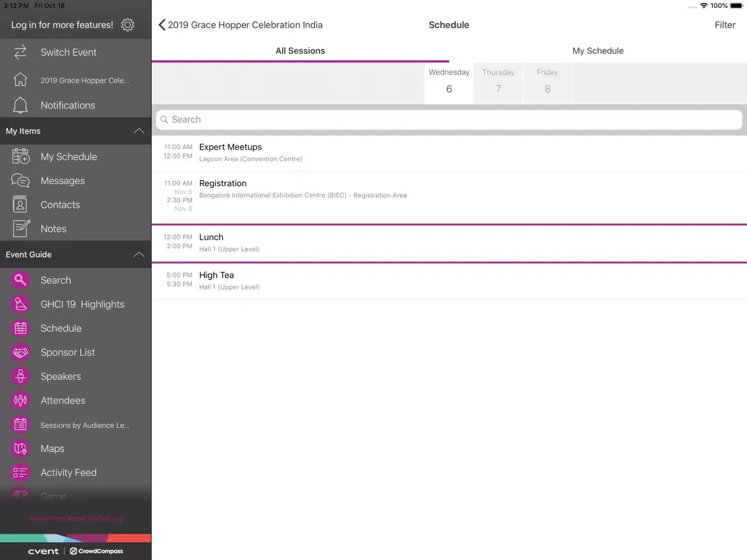Switch to the All Sessions tab
Viewport: 747px width, 560px height.
click(300, 51)
